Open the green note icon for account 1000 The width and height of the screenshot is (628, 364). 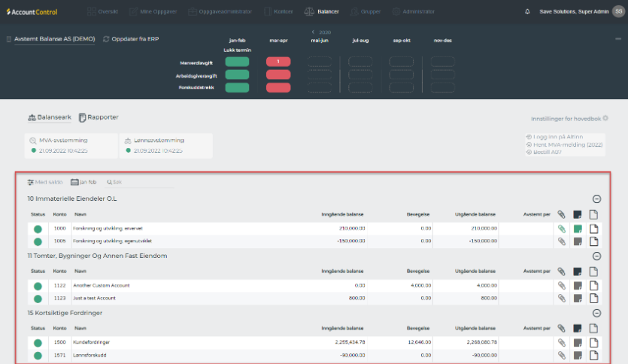click(578, 229)
